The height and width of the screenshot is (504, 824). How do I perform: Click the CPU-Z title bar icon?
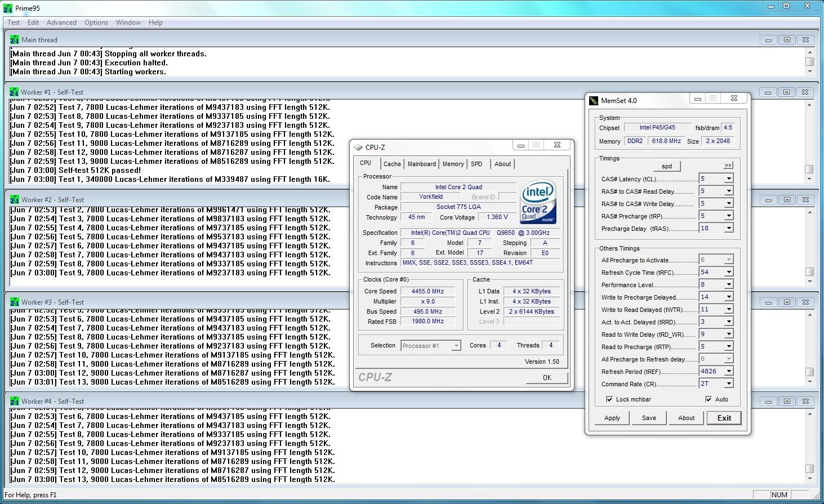[358, 147]
